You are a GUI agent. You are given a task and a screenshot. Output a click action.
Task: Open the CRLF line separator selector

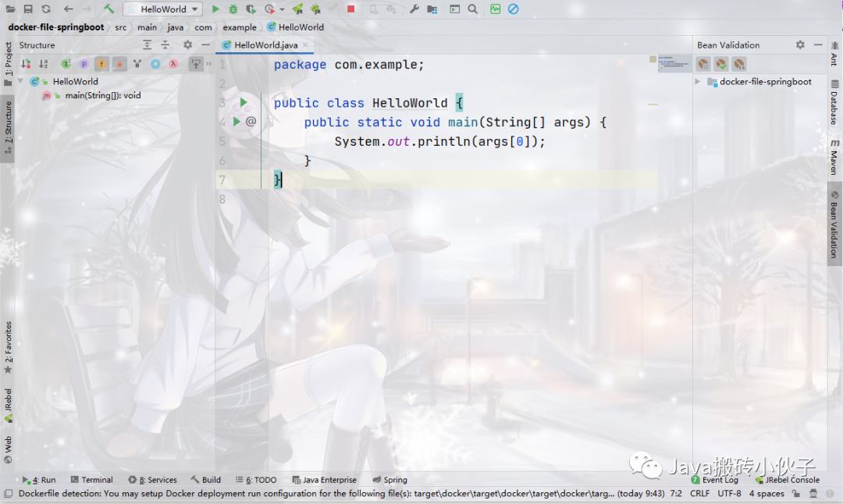(x=699, y=493)
